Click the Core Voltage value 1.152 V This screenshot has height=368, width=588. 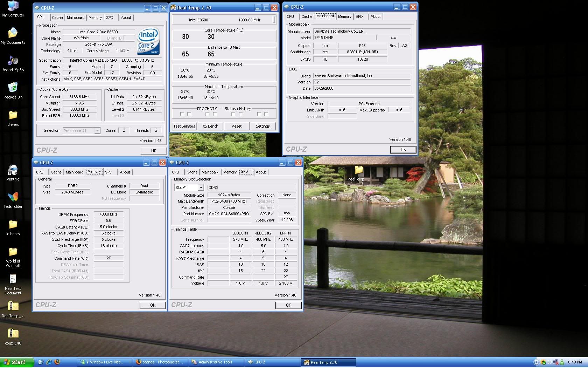tap(122, 51)
